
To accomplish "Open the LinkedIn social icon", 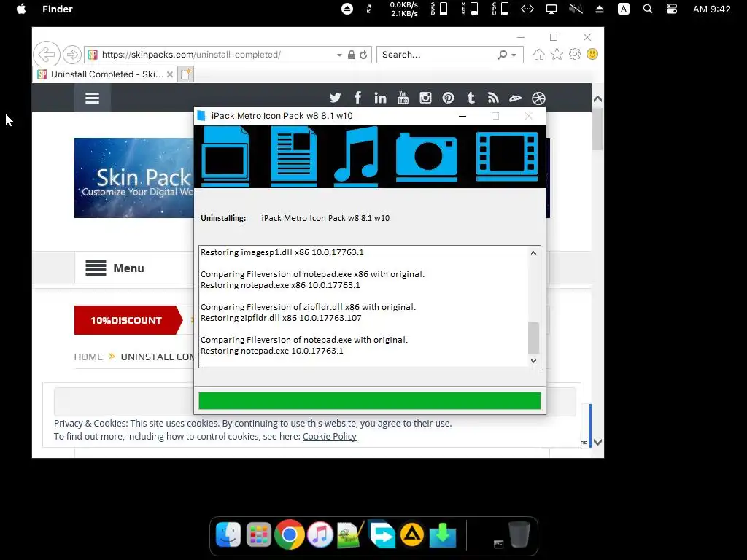I will 380,98.
